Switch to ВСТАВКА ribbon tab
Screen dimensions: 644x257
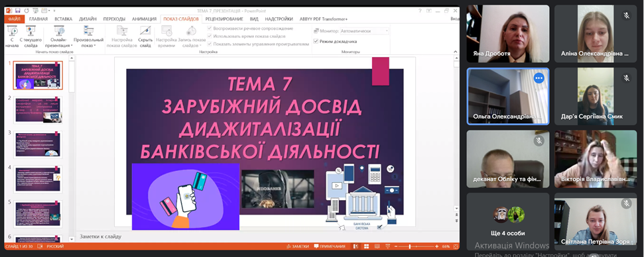click(63, 19)
